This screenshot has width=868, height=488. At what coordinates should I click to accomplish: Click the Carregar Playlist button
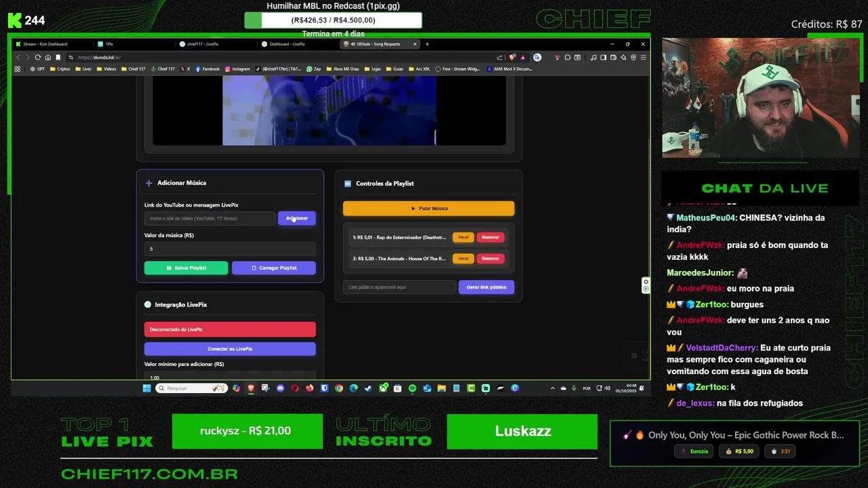tap(273, 268)
